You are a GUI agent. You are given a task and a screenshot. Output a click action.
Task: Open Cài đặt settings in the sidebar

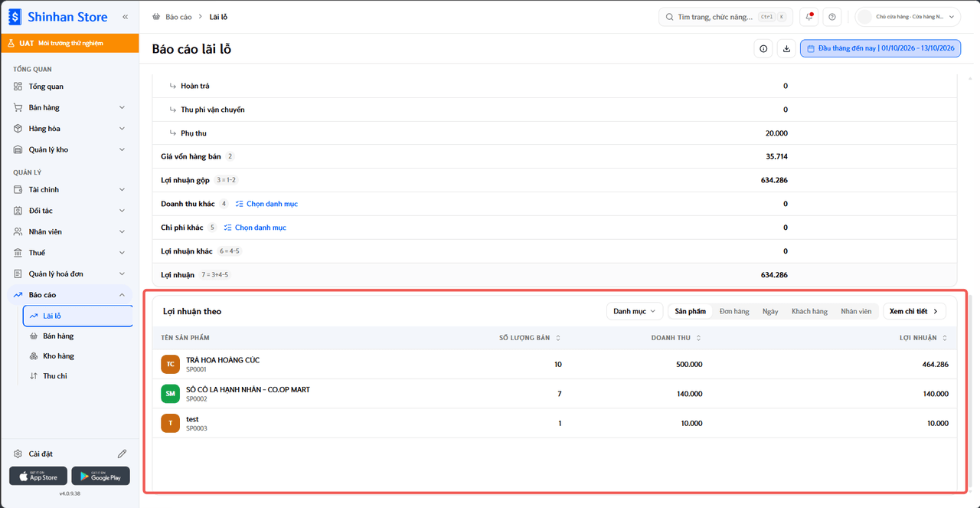(x=41, y=454)
